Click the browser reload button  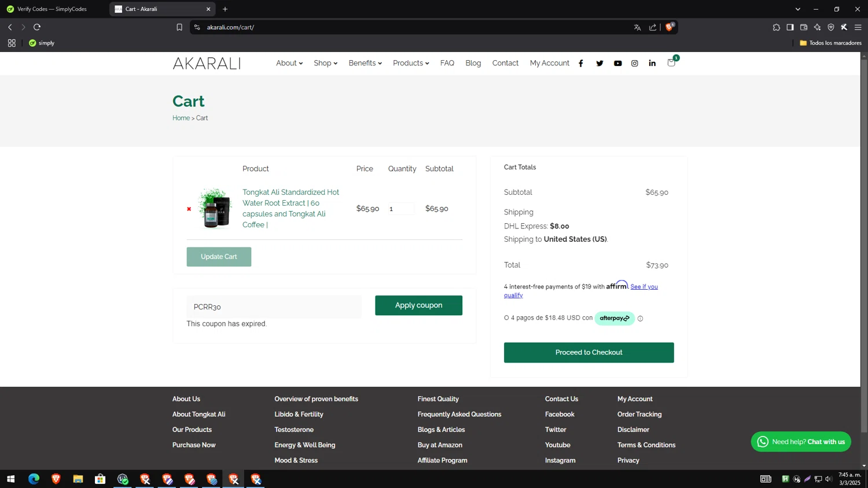(x=37, y=27)
